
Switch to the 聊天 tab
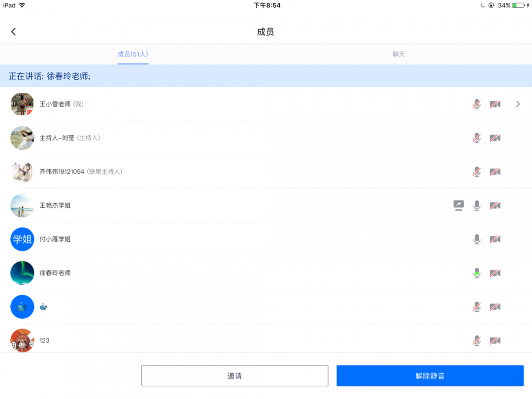399,54
